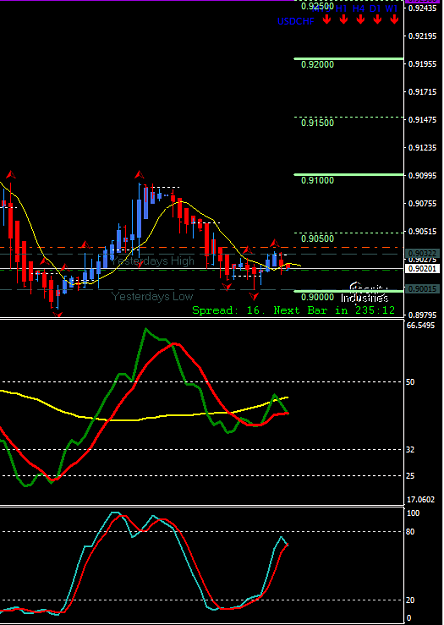Click the red trend arrow under M15
Image resolution: width=444 pixels, height=625 pixels.
(327, 19)
